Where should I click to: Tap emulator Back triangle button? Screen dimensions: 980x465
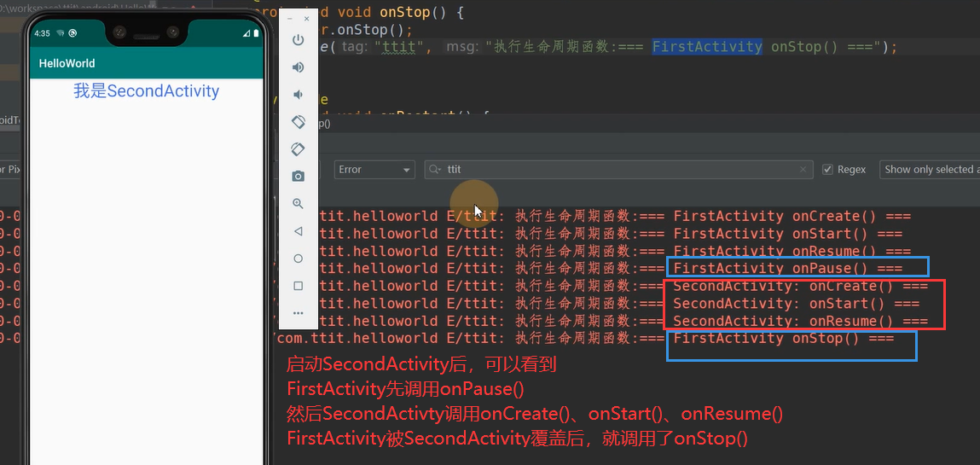tap(299, 231)
